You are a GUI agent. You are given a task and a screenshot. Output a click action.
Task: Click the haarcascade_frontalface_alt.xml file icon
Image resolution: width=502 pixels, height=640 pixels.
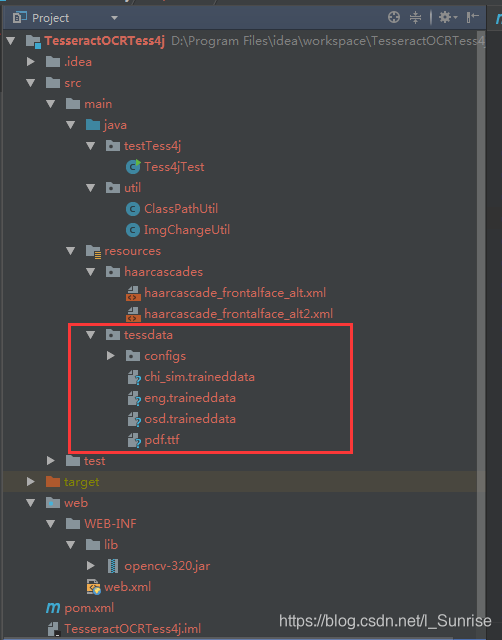click(133, 293)
